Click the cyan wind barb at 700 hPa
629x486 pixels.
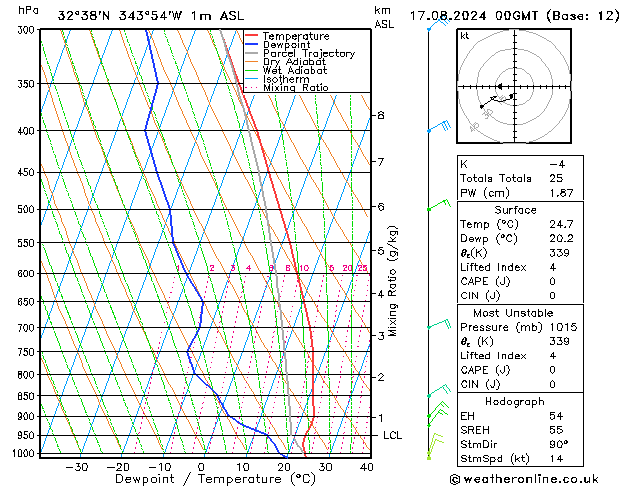(x=438, y=325)
